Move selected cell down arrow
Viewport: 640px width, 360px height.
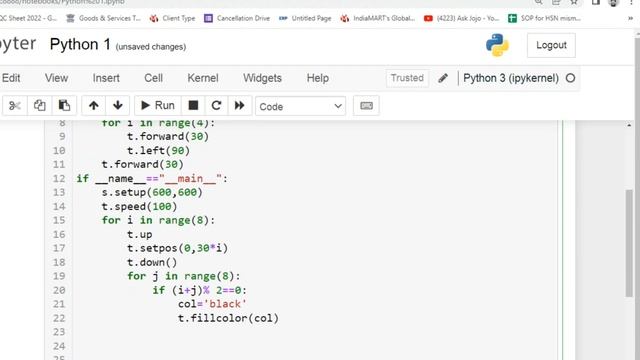click(118, 106)
